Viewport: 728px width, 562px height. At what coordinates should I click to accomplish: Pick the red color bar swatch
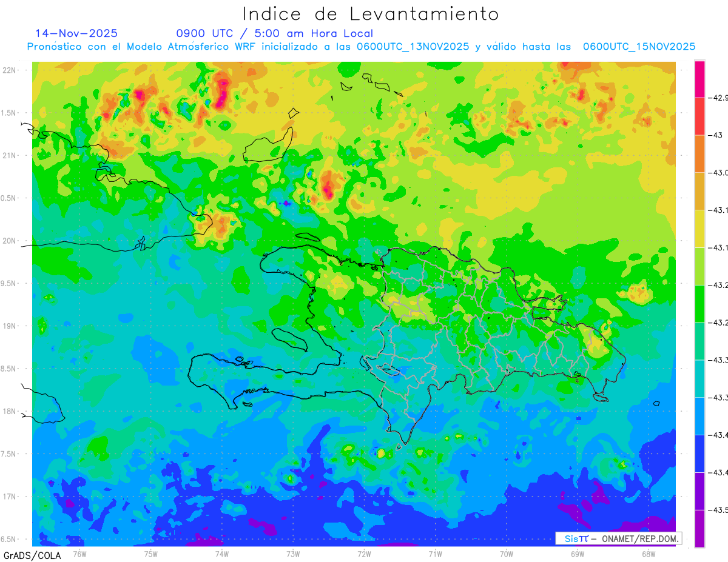[699, 116]
